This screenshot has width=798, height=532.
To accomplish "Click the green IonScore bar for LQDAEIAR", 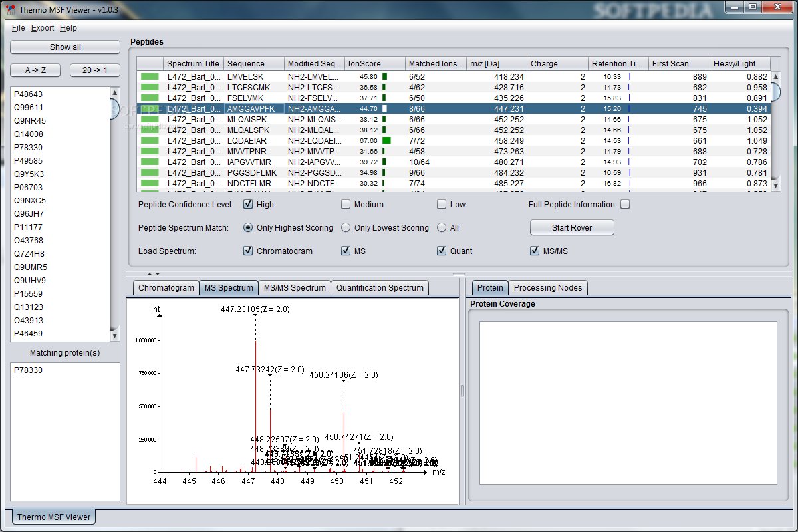I will (x=386, y=140).
